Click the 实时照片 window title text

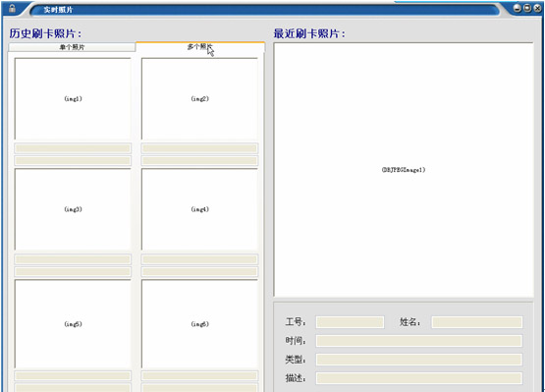point(58,10)
